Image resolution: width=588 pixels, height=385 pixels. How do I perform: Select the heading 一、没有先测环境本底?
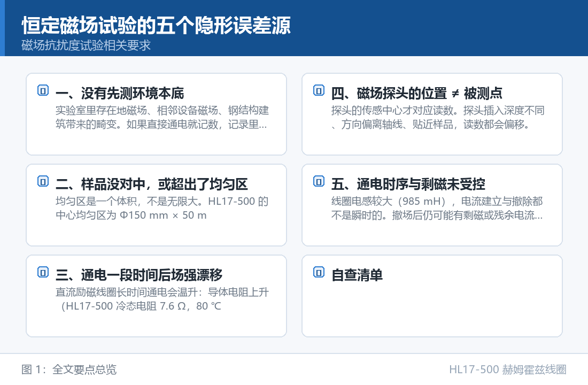tap(120, 93)
